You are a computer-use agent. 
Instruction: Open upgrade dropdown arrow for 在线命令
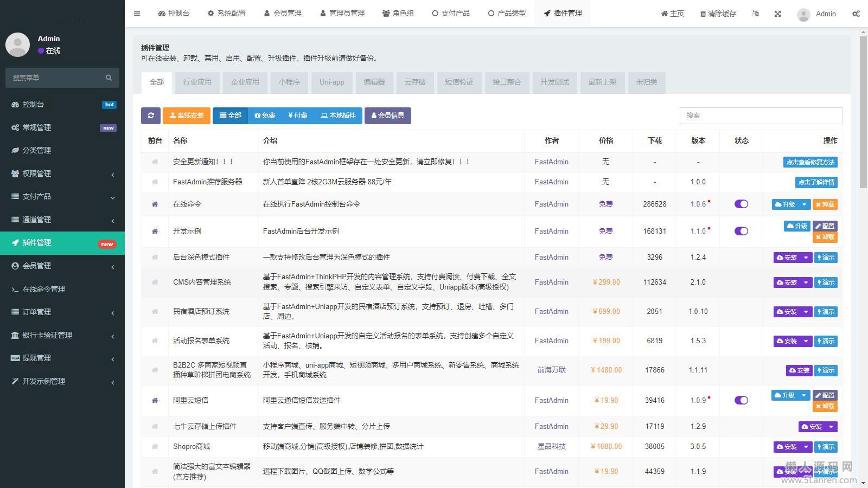[x=804, y=204]
